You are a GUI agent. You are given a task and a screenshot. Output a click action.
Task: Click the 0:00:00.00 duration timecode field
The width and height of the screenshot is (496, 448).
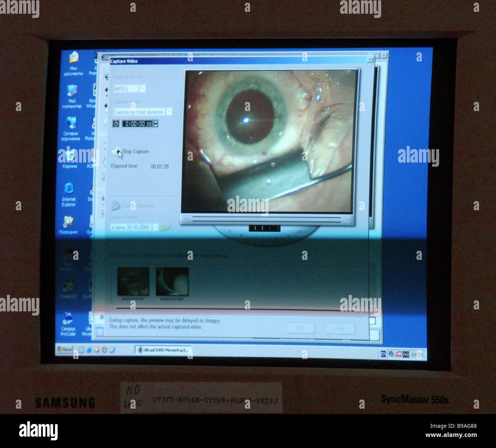(137, 124)
